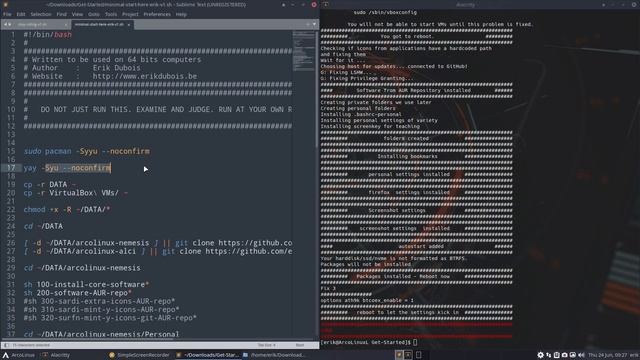Screen dimensions: 640x360
Task: Click the panel clock showing Thu 24 Jun
Action: (x=607, y=355)
